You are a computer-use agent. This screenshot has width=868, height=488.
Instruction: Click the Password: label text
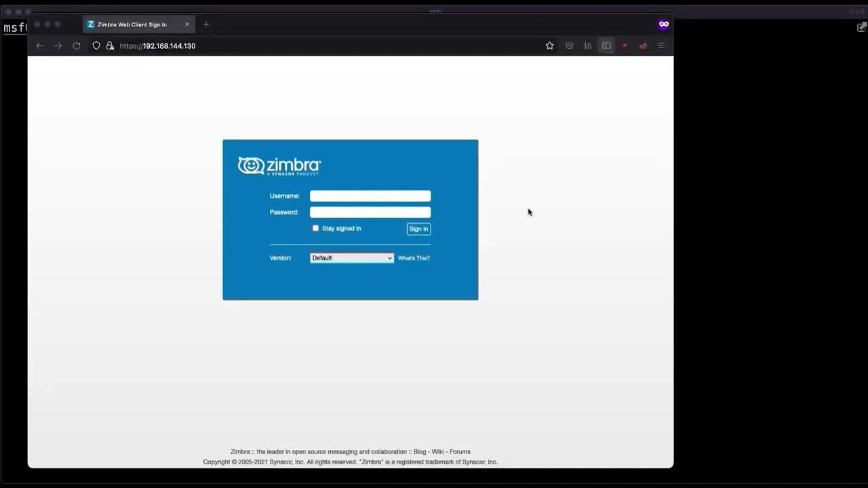[284, 212]
